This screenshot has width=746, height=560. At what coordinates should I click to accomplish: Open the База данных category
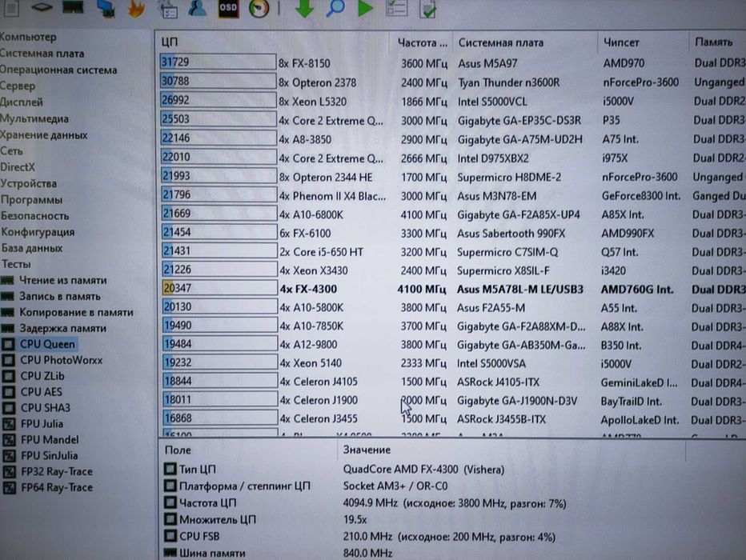click(x=32, y=248)
